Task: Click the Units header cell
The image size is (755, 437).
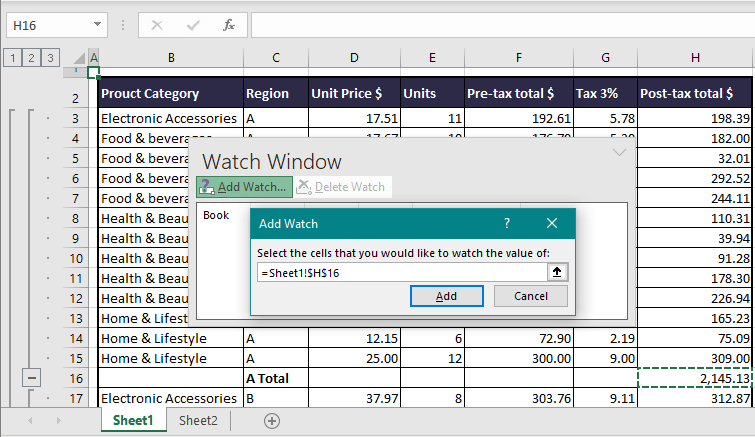Action: tap(432, 93)
